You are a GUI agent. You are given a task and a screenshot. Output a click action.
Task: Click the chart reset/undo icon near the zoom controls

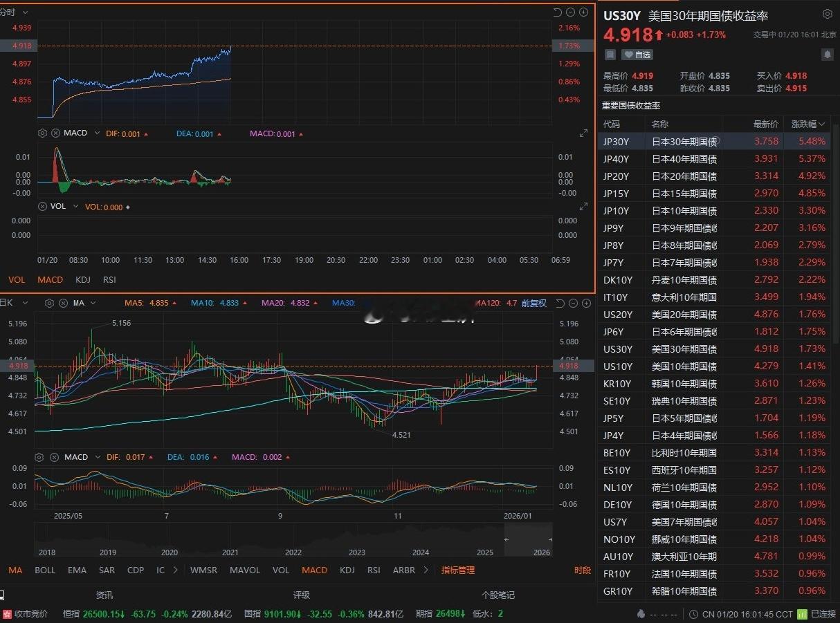[557, 12]
